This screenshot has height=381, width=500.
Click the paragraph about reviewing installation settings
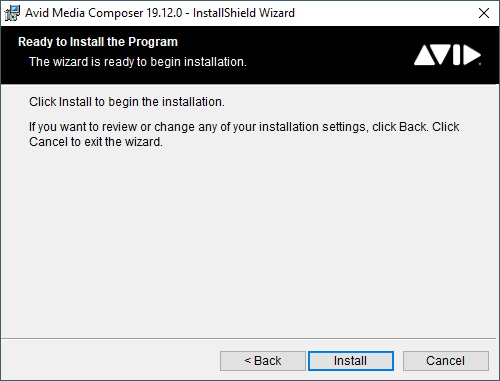[244, 134]
